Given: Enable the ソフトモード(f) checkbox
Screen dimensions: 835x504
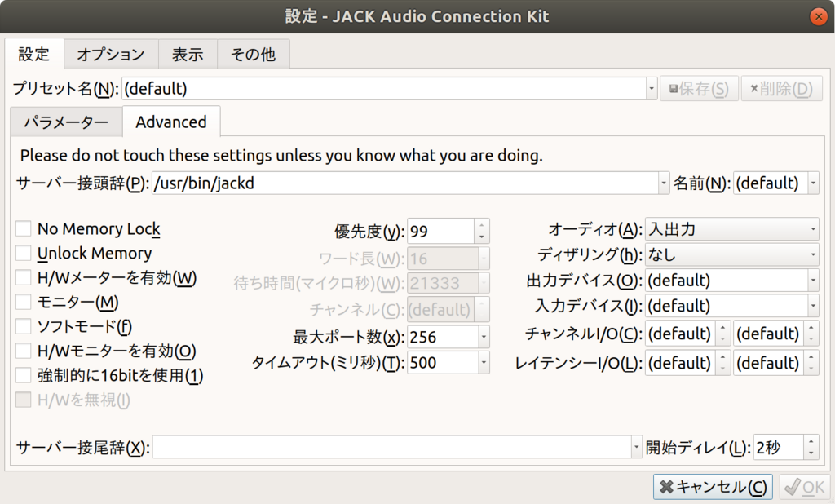Looking at the screenshot, I should (24, 326).
